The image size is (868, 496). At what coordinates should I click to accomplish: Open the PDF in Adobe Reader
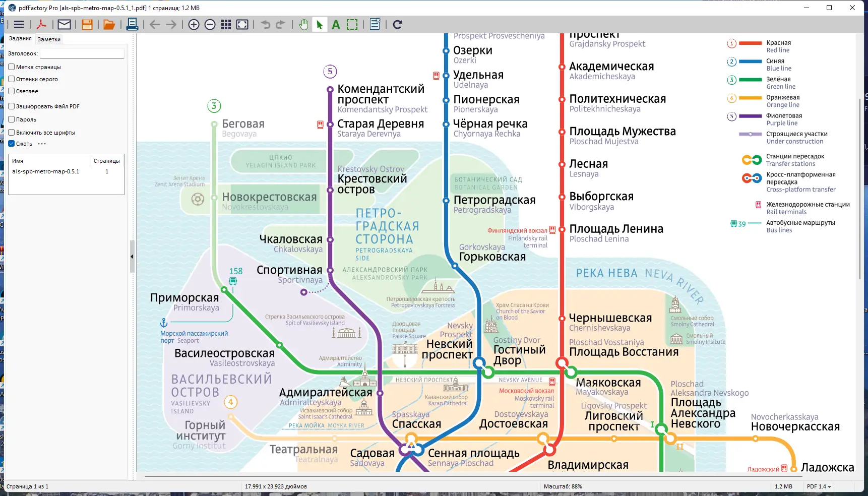pos(42,24)
